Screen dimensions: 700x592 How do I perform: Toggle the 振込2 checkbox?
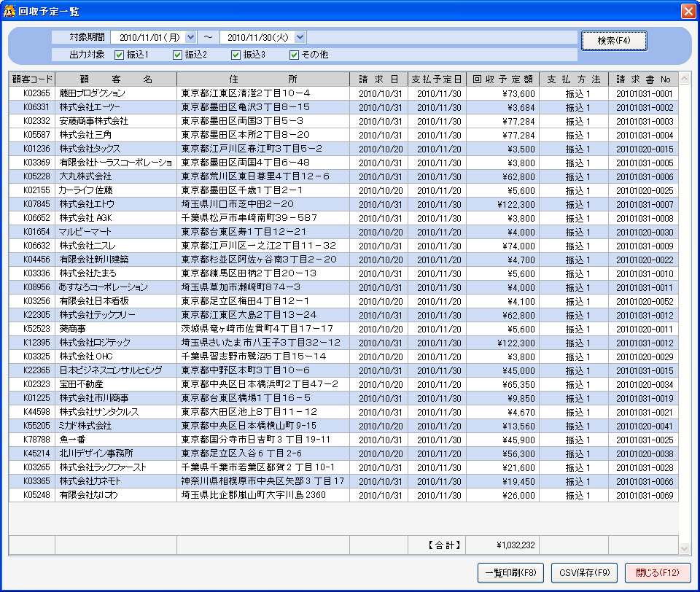(x=177, y=55)
